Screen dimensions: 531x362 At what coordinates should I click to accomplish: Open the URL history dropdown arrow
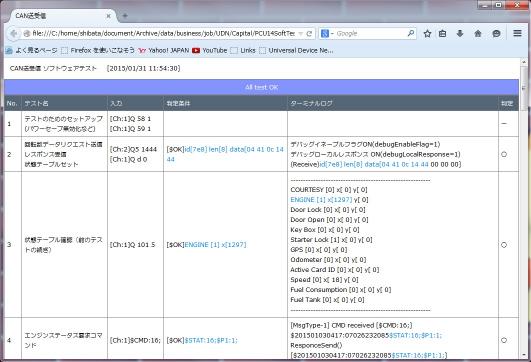[x=300, y=34]
